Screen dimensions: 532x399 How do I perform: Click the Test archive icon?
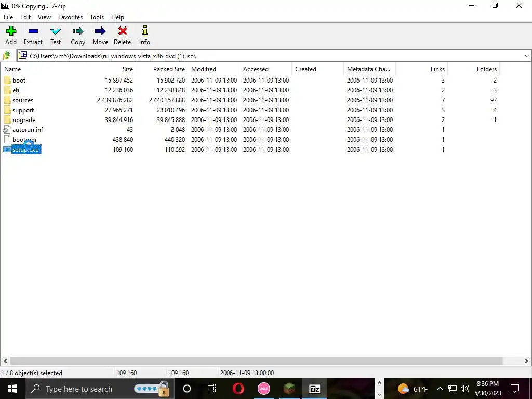tap(55, 32)
